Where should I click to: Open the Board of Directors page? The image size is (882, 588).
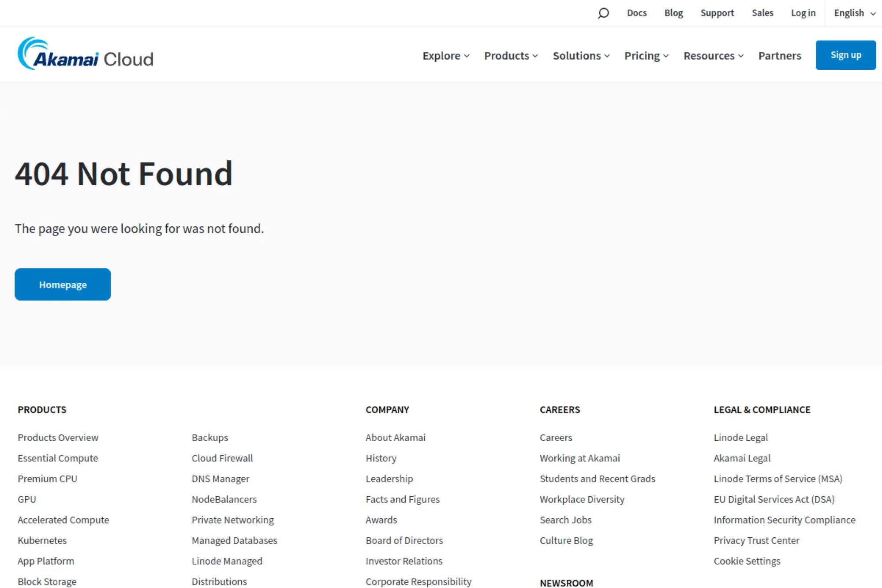[x=404, y=540]
